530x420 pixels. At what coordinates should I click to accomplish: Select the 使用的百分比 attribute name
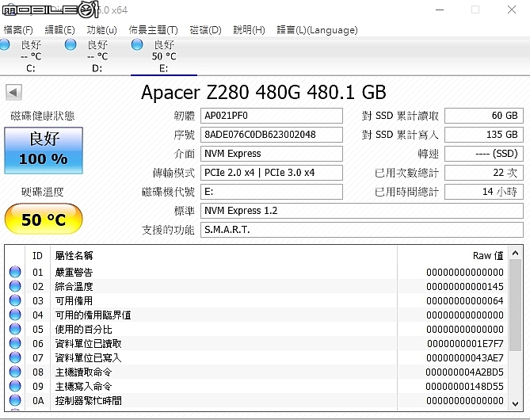pyautogui.click(x=83, y=329)
